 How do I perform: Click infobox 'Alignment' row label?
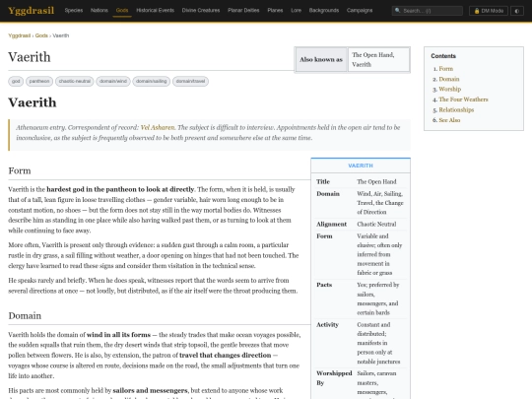331,225
